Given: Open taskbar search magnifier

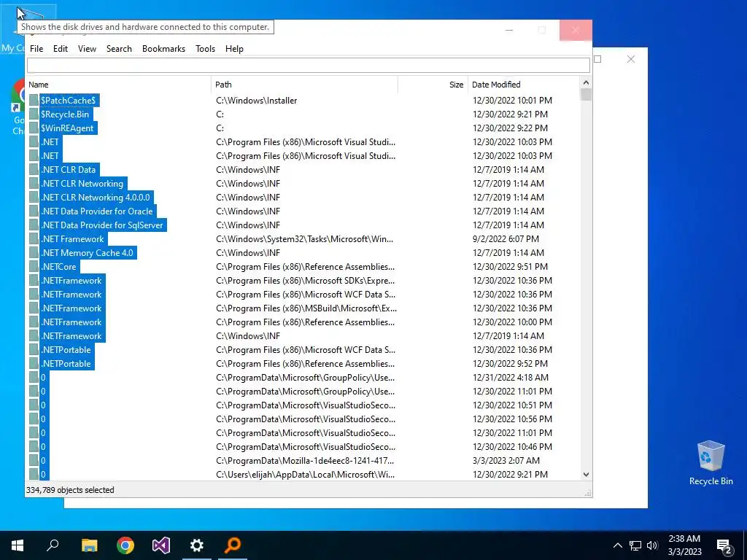Looking at the screenshot, I should tap(53, 545).
